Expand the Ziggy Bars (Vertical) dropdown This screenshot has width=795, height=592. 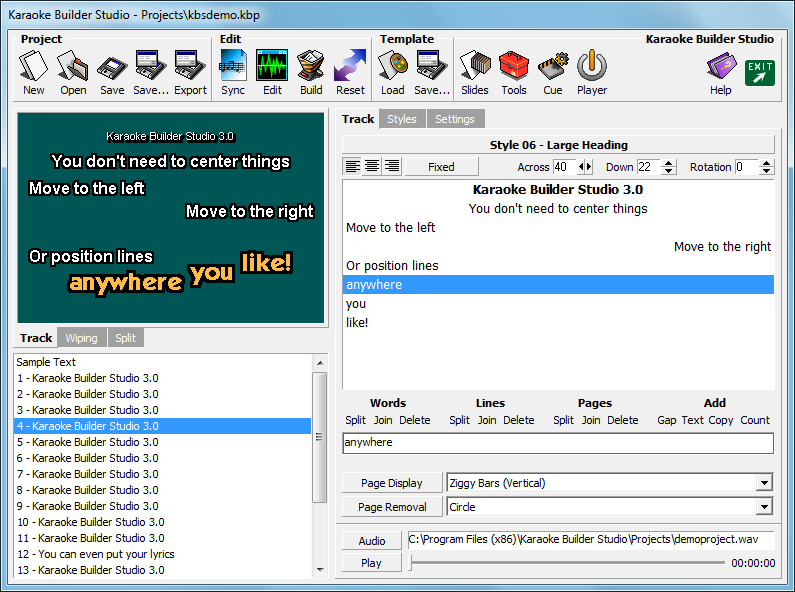pos(764,483)
